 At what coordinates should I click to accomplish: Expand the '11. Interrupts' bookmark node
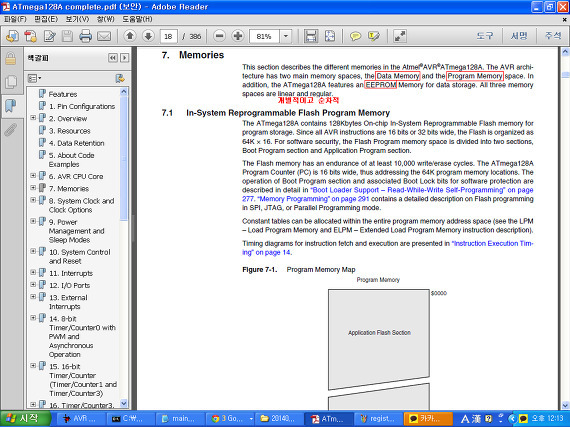(33, 273)
